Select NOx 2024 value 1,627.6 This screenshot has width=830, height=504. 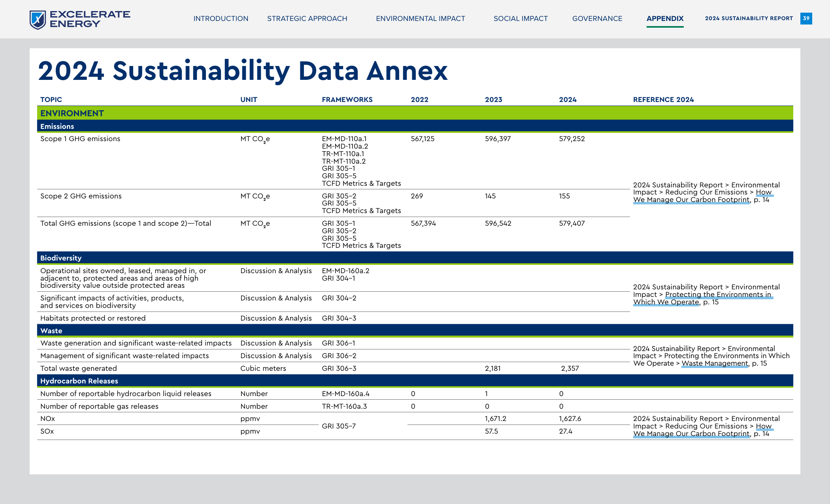(x=570, y=419)
